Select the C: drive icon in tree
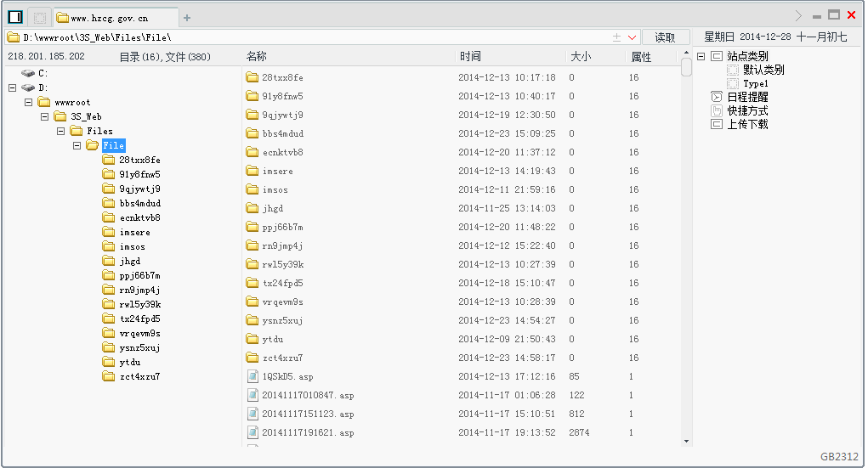868x468 pixels. pos(28,73)
